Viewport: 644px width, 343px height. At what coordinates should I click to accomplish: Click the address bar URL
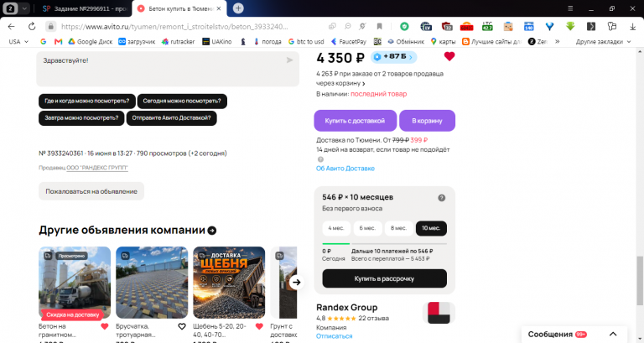pos(174,26)
